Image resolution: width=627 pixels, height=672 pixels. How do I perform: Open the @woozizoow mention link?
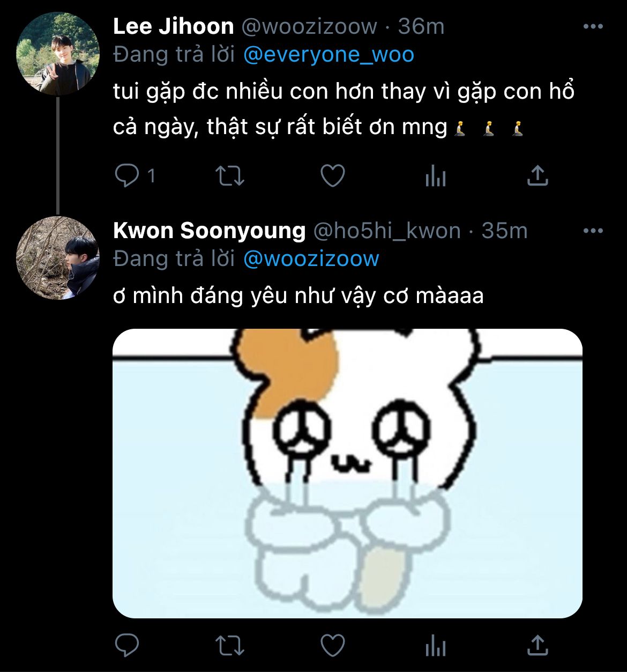(311, 259)
